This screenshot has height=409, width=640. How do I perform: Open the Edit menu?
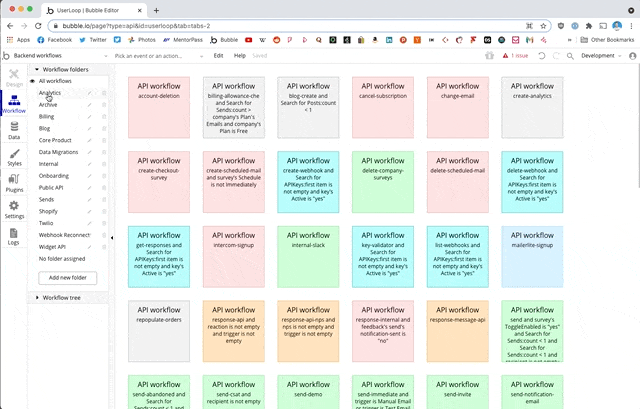pyautogui.click(x=218, y=56)
